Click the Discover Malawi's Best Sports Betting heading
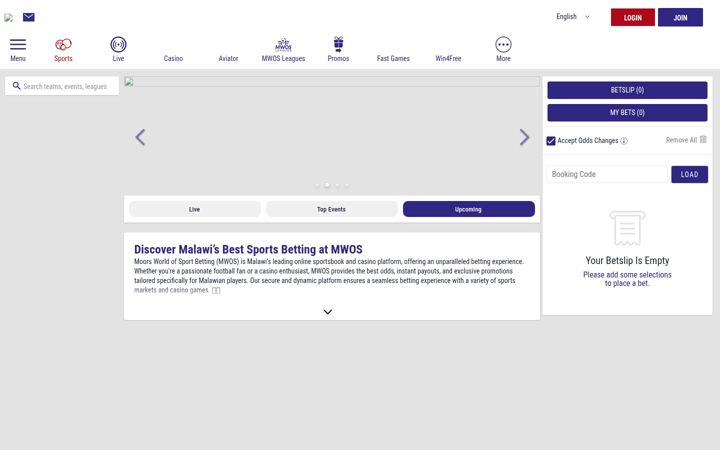The height and width of the screenshot is (450, 720). pyautogui.click(x=248, y=249)
